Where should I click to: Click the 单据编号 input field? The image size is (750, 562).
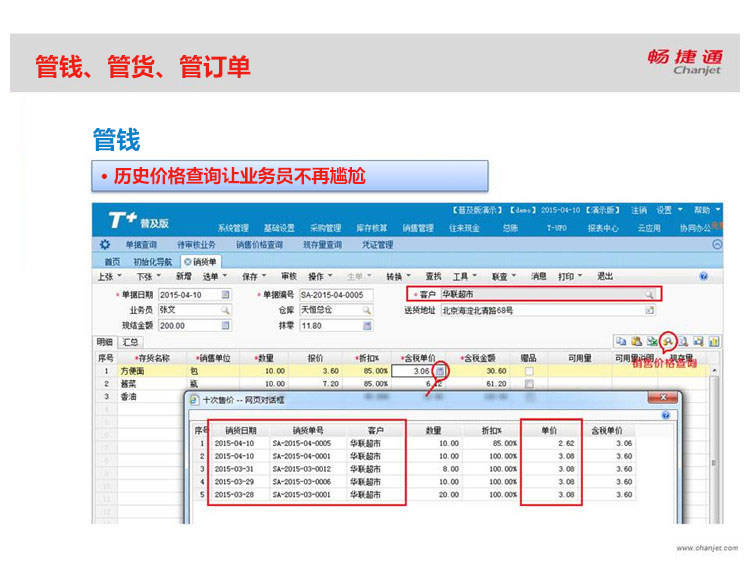click(x=336, y=295)
